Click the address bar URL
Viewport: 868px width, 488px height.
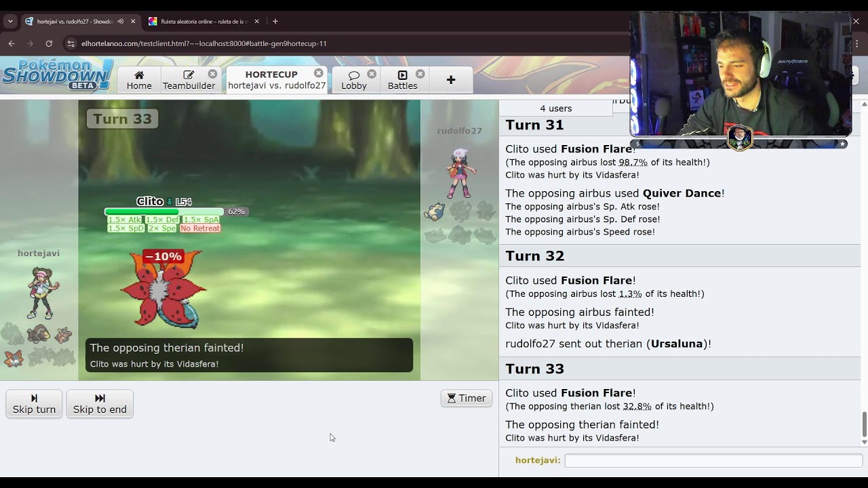tap(204, 43)
